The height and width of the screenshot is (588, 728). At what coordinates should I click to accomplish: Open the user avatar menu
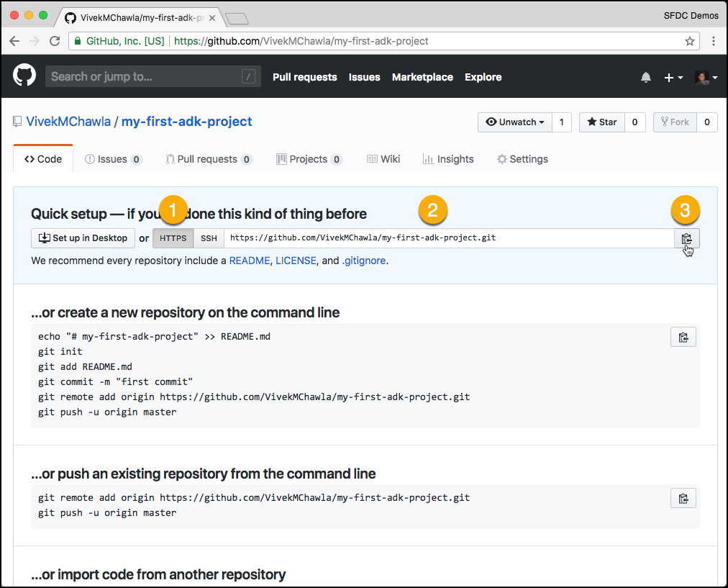[706, 78]
